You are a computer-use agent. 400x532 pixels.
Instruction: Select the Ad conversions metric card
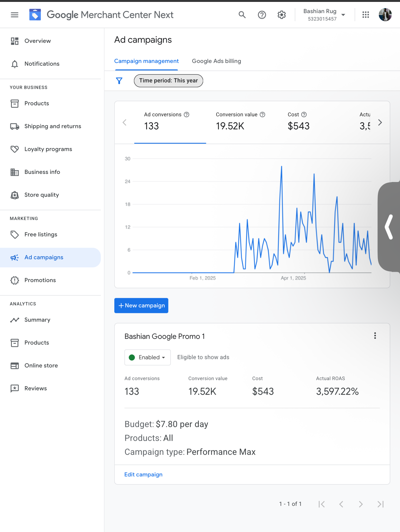pos(170,122)
